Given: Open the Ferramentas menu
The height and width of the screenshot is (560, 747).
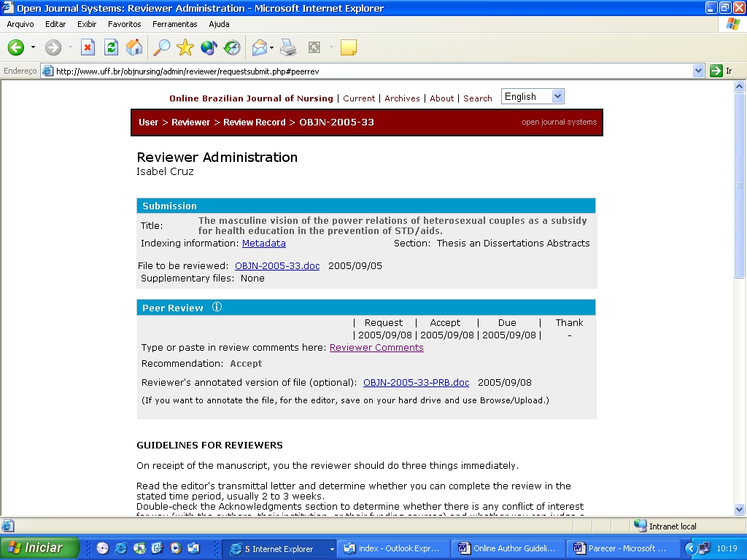Looking at the screenshot, I should coord(174,24).
